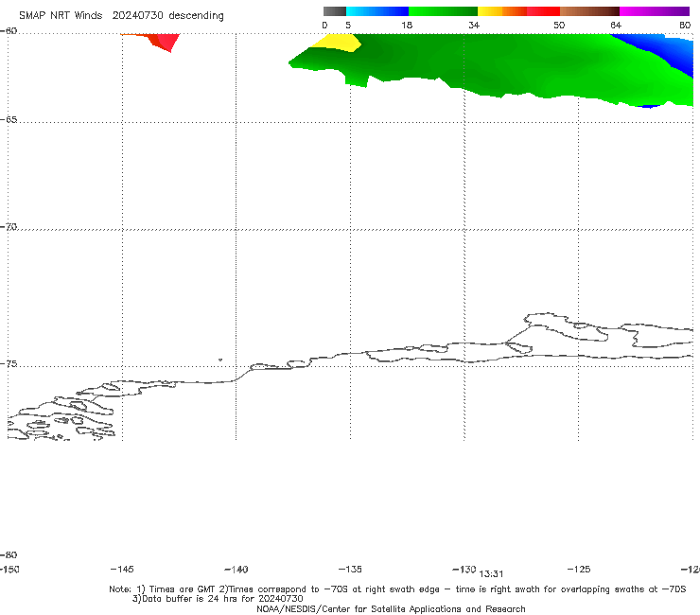Select the brown segment of the color bar
The height and width of the screenshot is (615, 700).
[x=589, y=11]
